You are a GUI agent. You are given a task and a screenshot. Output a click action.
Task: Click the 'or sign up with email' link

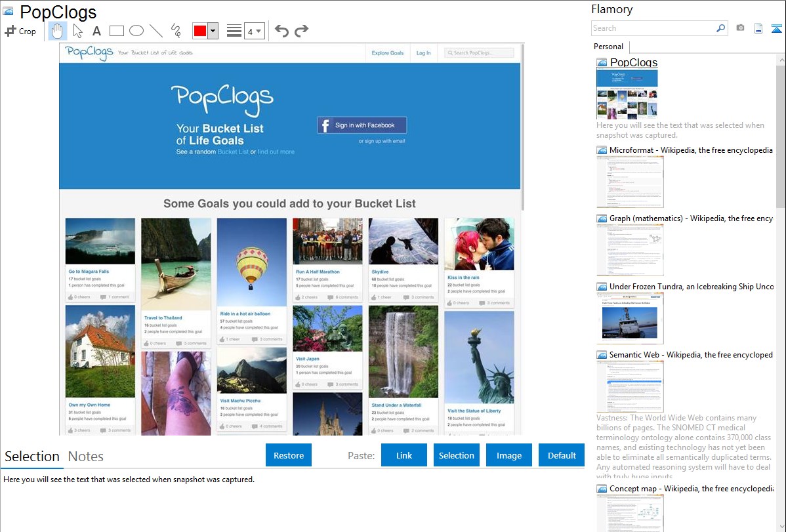click(381, 141)
